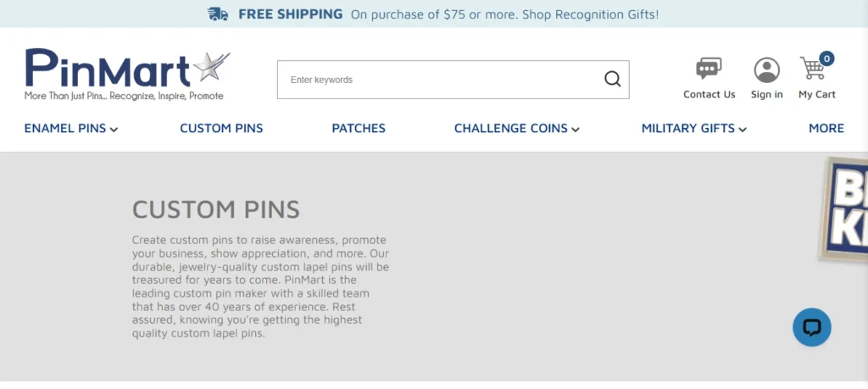Open the Contact Us chat bubbles icon
The image size is (868, 389).
(x=709, y=69)
